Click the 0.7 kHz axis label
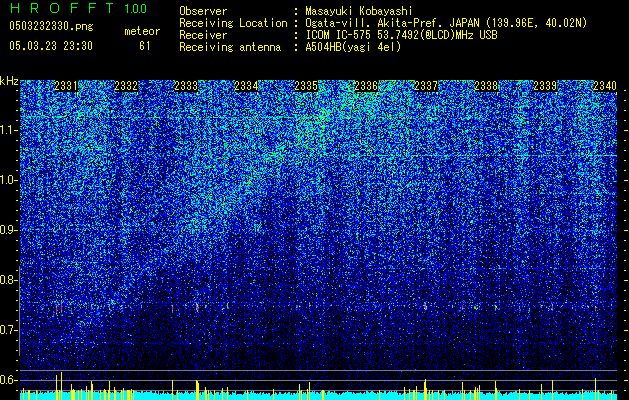Screen dimensions: 629x400 9,330
